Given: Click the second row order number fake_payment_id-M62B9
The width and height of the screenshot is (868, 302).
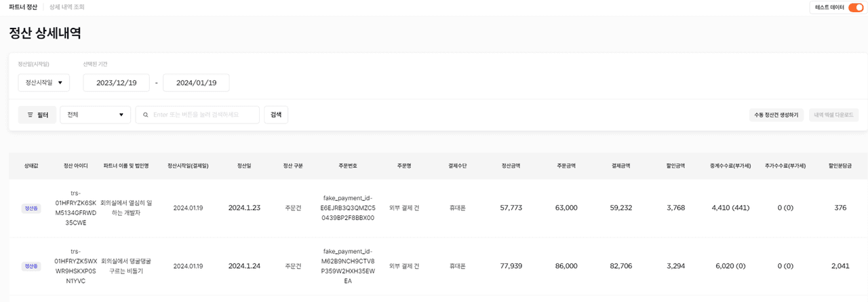Looking at the screenshot, I should 348,266.
